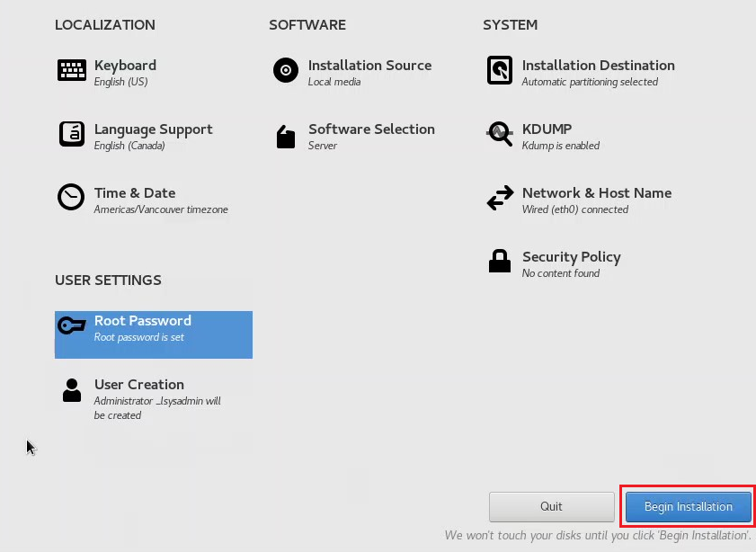This screenshot has height=552, width=756.
Task: Click the Network & Host Name arrows icon
Action: pyautogui.click(x=500, y=198)
